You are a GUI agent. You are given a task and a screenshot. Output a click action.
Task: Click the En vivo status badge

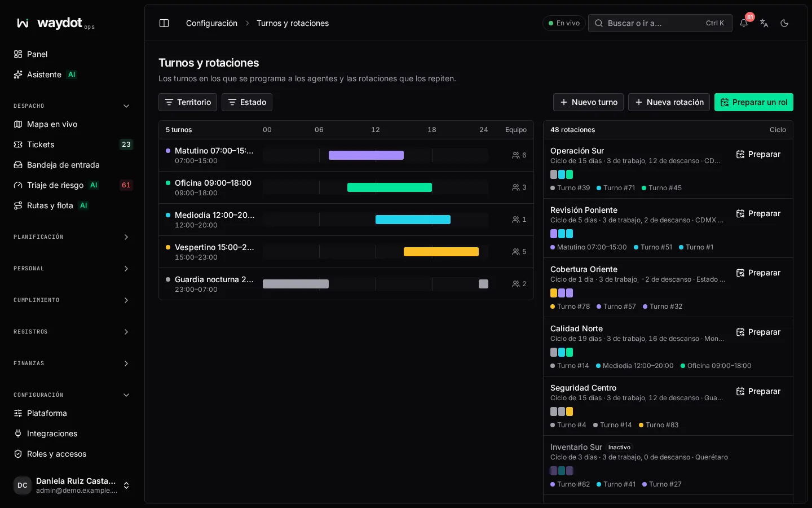pos(564,23)
